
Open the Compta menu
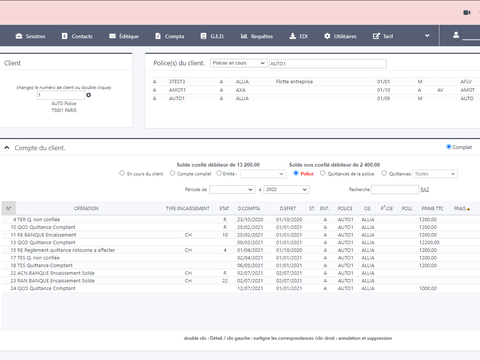coord(170,36)
